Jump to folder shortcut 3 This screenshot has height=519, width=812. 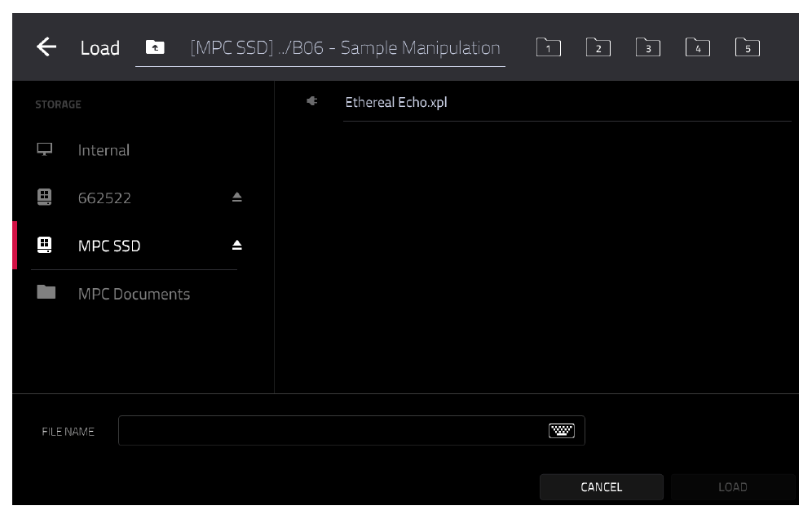click(648, 47)
